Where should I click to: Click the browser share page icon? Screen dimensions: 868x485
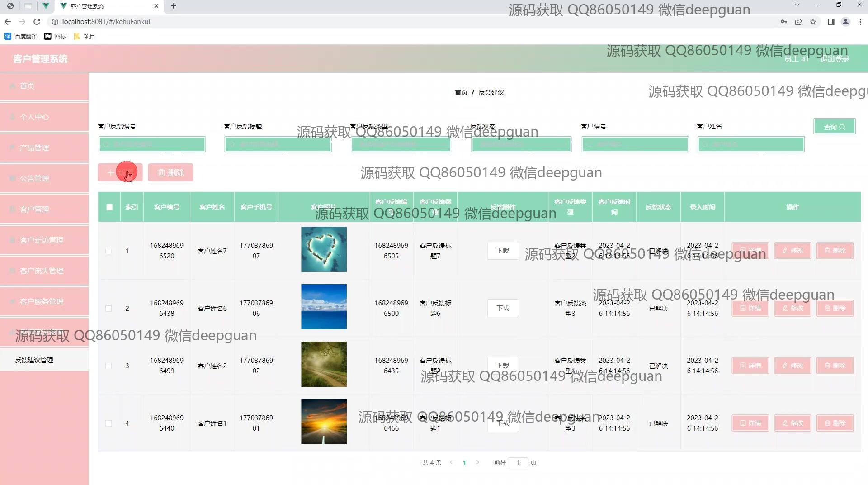pos(798,22)
